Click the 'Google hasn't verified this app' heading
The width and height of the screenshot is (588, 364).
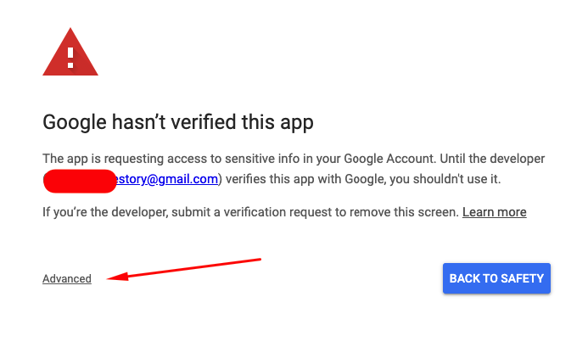tap(178, 122)
